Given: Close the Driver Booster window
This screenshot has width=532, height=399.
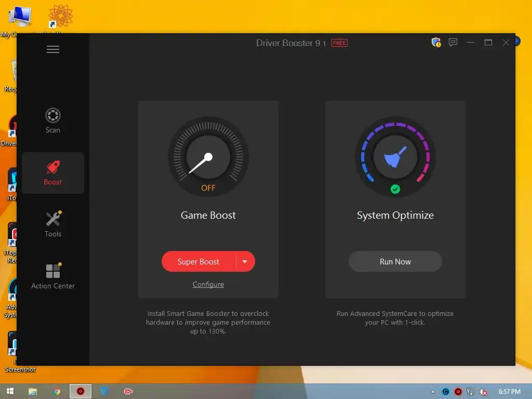Looking at the screenshot, I should pos(506,43).
